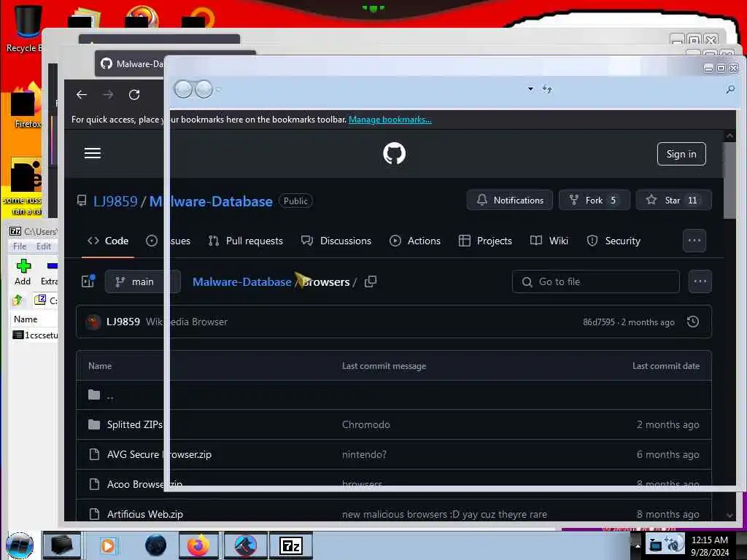The width and height of the screenshot is (747, 560).
Task: Open the Recycle Bin desktop icon
Action: pos(26,28)
